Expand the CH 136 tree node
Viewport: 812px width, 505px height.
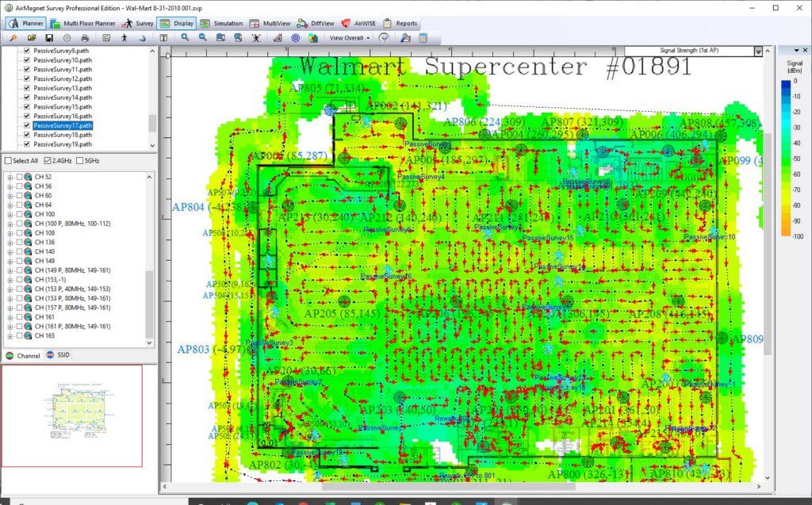10,243
